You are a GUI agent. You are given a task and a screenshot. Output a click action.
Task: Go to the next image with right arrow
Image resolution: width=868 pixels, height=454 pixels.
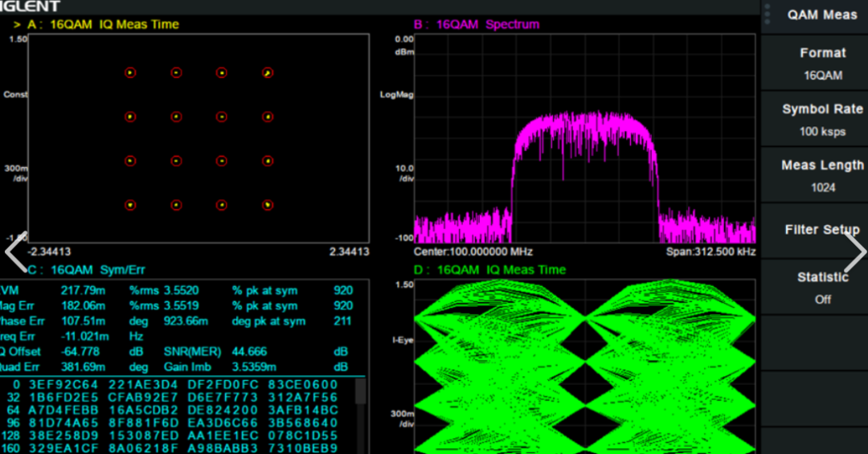(854, 252)
